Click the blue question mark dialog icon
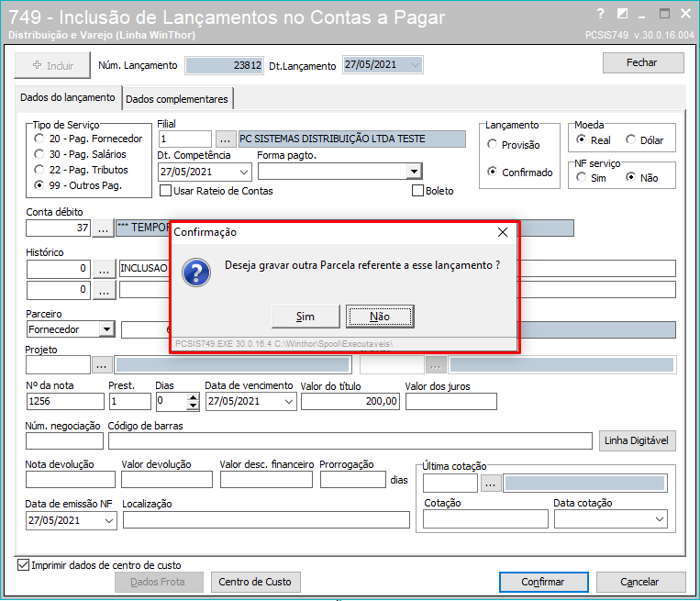The height and width of the screenshot is (601, 700). pos(196,273)
